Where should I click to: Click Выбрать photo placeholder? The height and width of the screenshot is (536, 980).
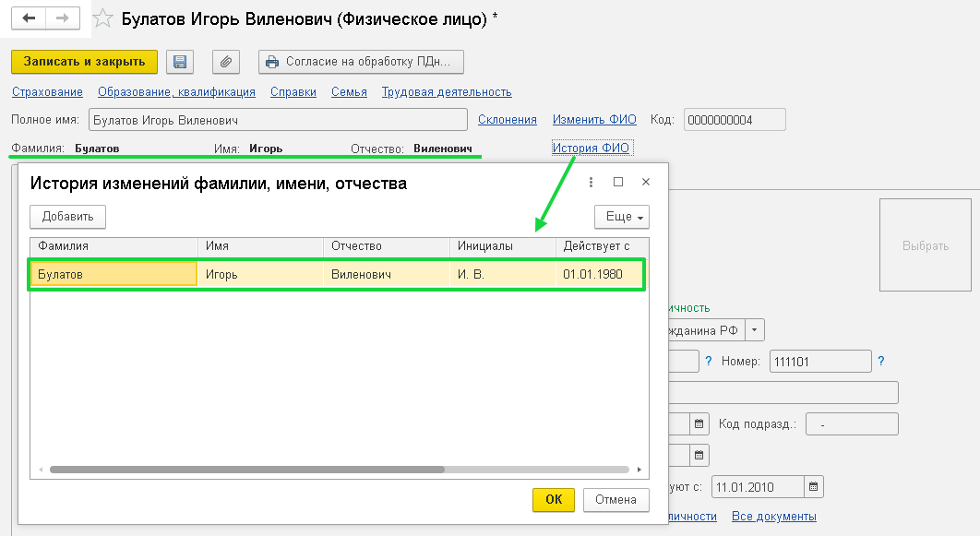[x=925, y=245]
